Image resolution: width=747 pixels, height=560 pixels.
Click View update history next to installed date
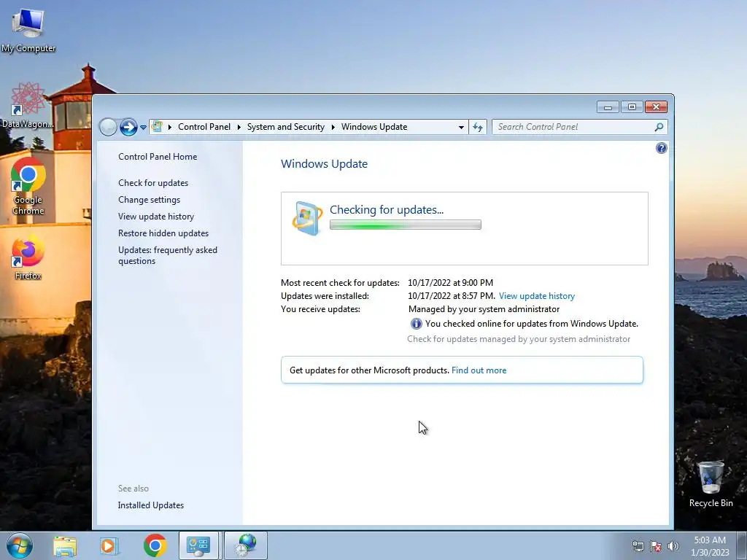(x=537, y=296)
